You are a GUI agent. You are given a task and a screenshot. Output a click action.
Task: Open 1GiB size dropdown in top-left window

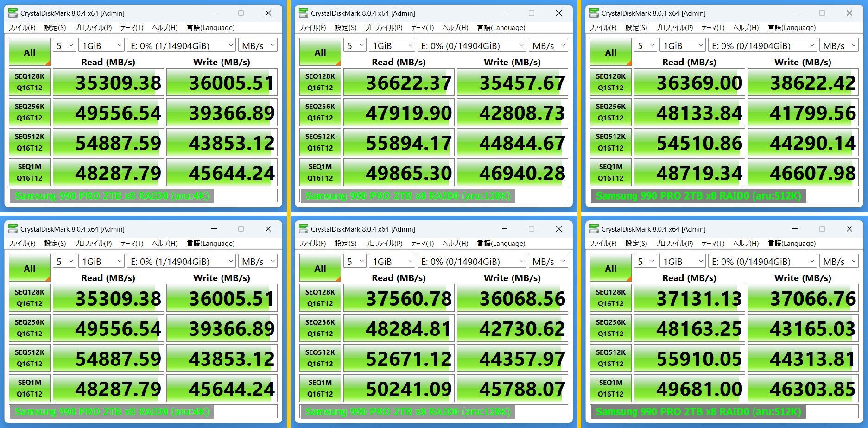coord(101,45)
